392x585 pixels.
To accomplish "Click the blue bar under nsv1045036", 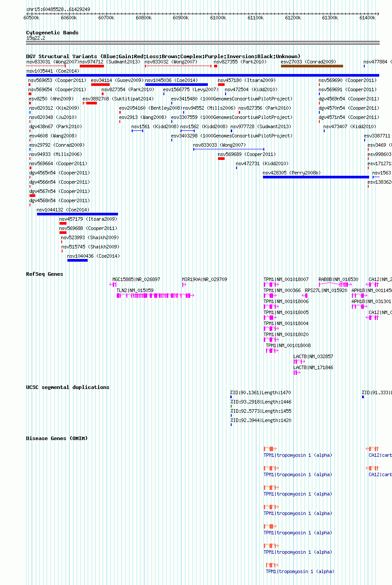I will point(177,85).
